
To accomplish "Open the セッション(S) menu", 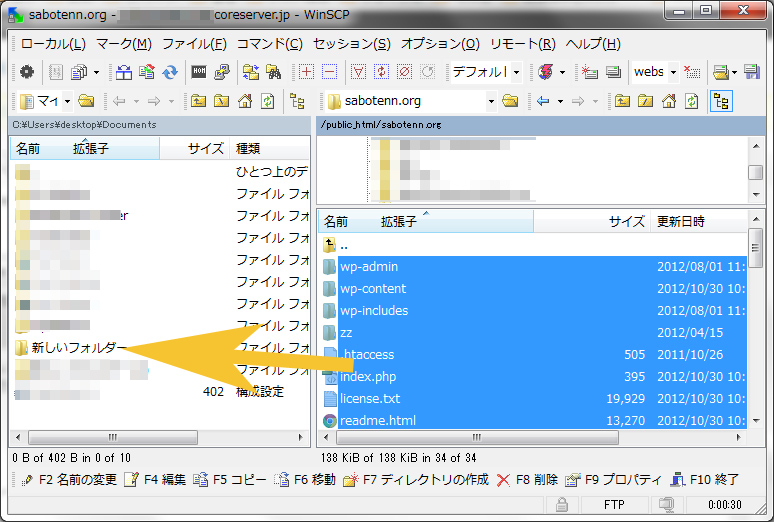I will pos(351,44).
